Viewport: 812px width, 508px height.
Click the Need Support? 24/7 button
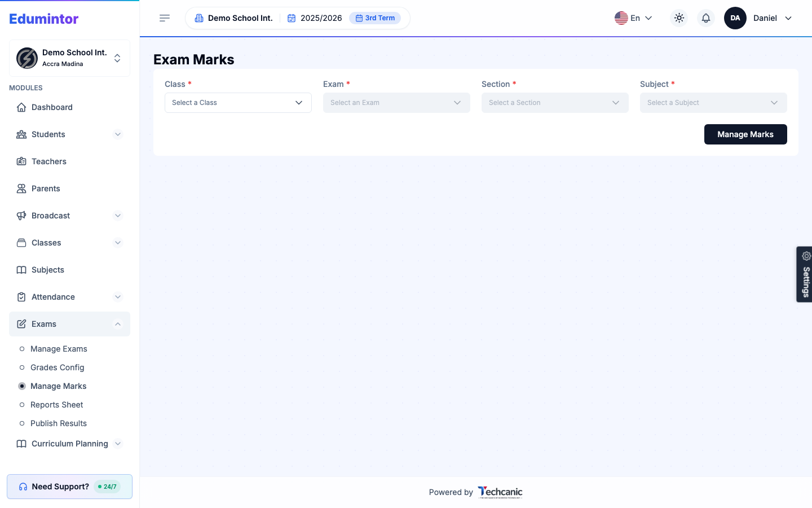pyautogui.click(x=69, y=487)
